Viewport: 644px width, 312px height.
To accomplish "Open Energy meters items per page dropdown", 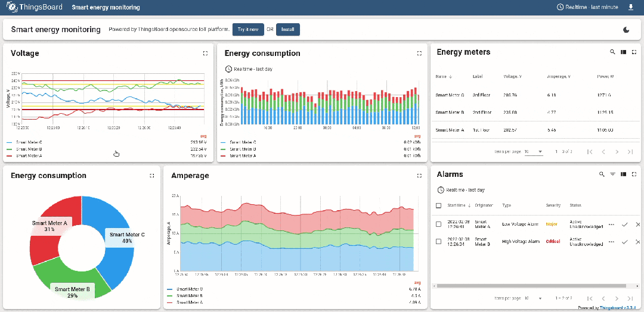I will 533,152.
